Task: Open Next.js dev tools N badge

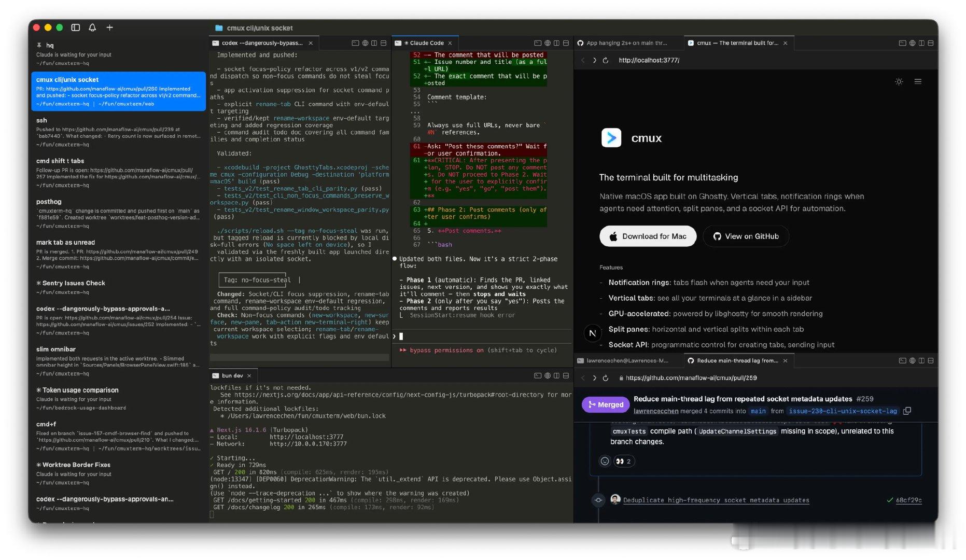Action: click(x=592, y=333)
